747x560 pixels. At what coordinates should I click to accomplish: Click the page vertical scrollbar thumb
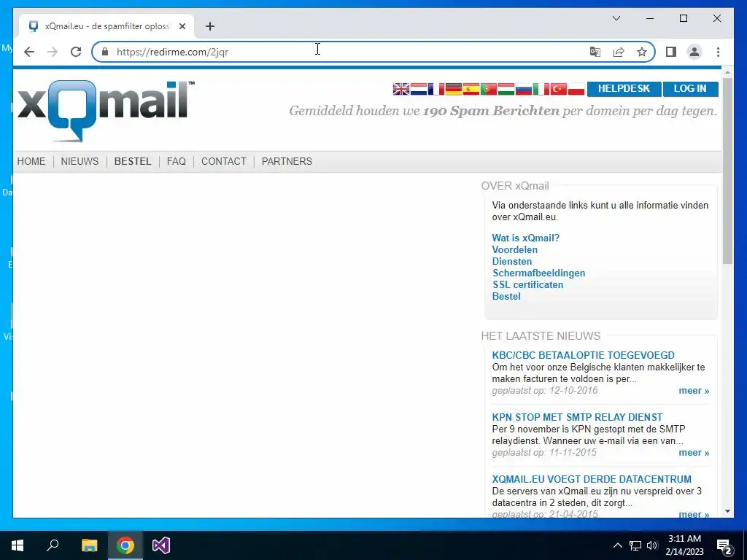pyautogui.click(x=727, y=171)
